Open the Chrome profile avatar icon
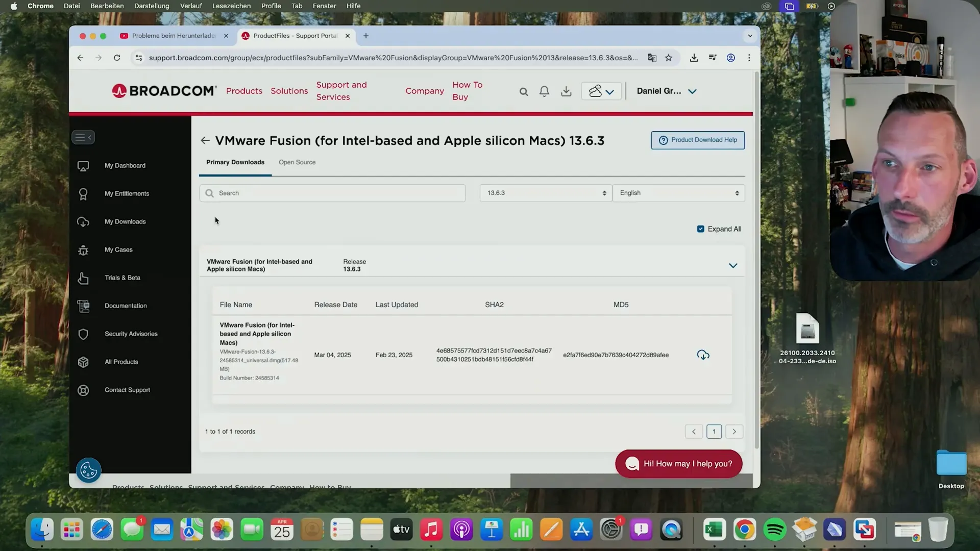This screenshot has height=551, width=980. coord(731,58)
